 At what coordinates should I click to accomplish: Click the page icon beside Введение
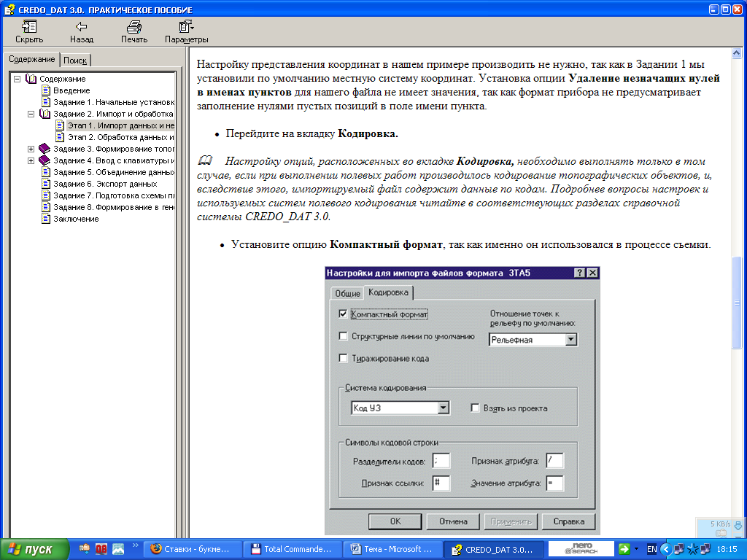pos(46,90)
